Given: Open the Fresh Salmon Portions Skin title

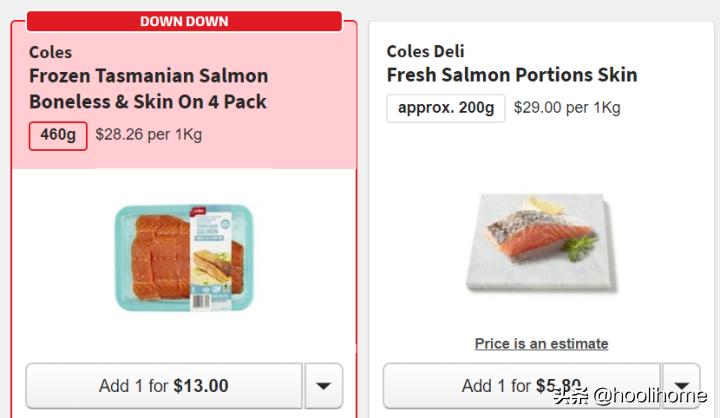Looking at the screenshot, I should (511, 75).
